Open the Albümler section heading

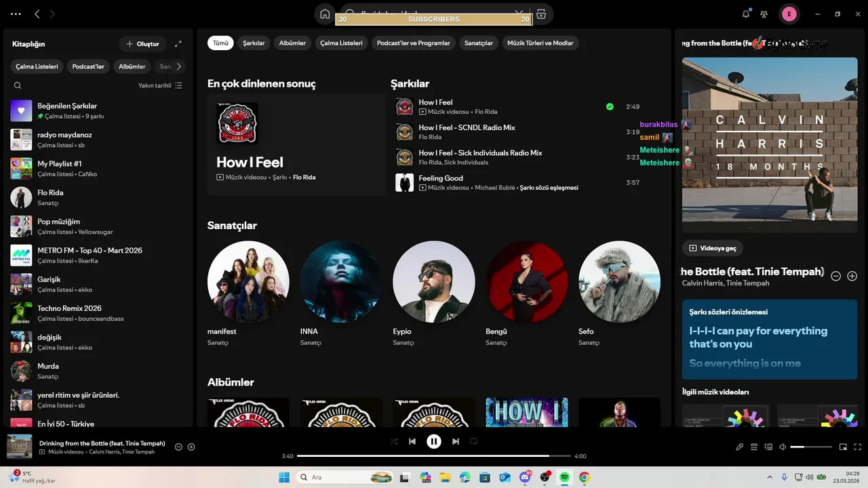[x=231, y=382]
